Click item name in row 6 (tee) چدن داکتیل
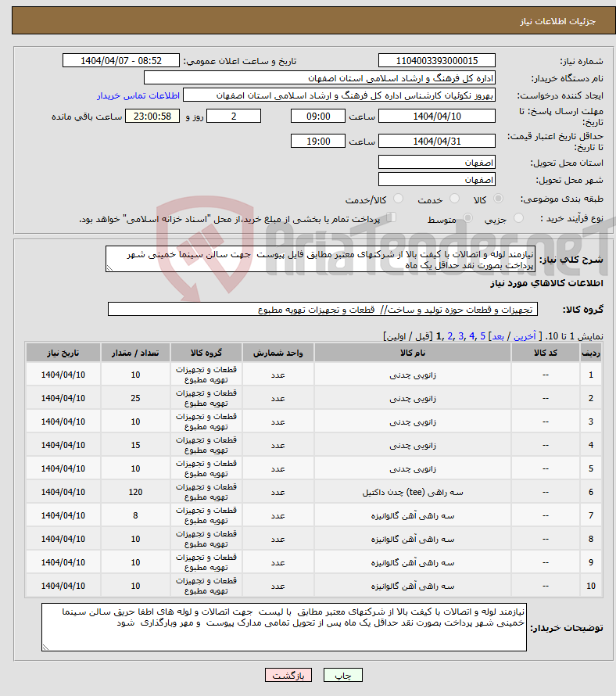The width and height of the screenshot is (616, 696). (413, 492)
